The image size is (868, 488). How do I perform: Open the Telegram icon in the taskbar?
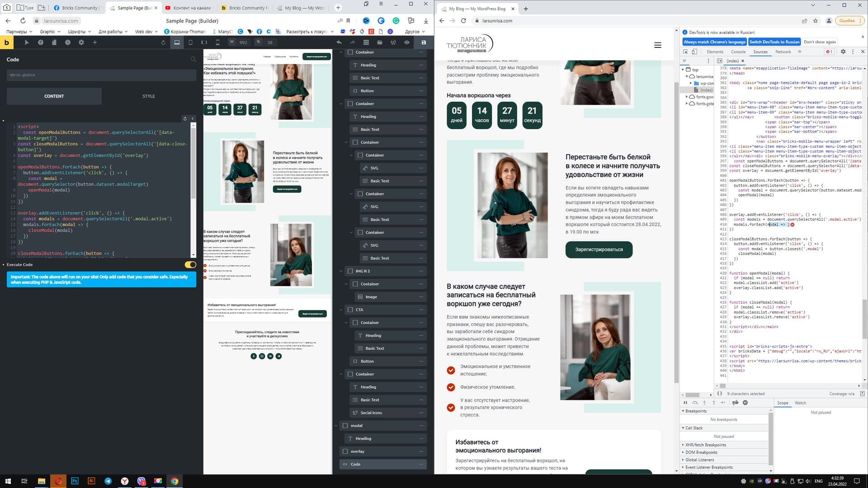(x=108, y=481)
